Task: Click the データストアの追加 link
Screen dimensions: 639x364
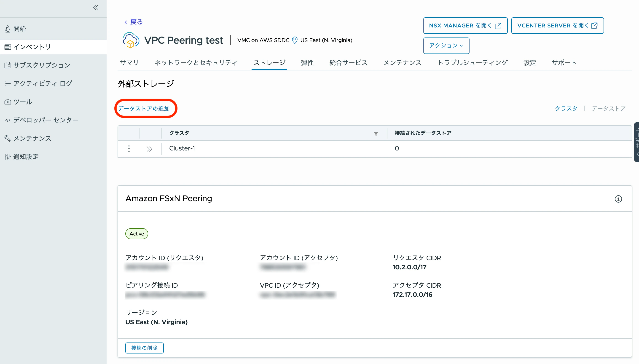Action: [144, 109]
